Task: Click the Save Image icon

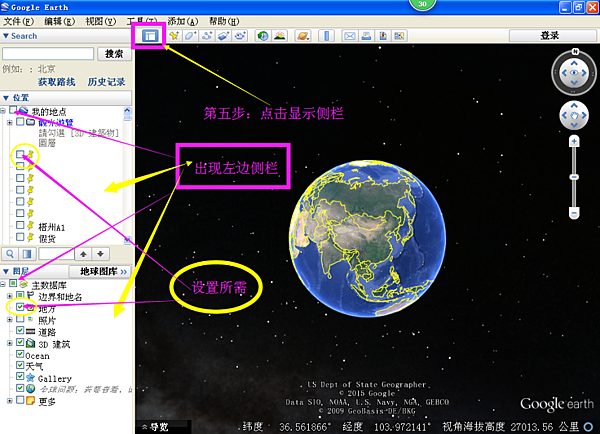Action: point(383,36)
